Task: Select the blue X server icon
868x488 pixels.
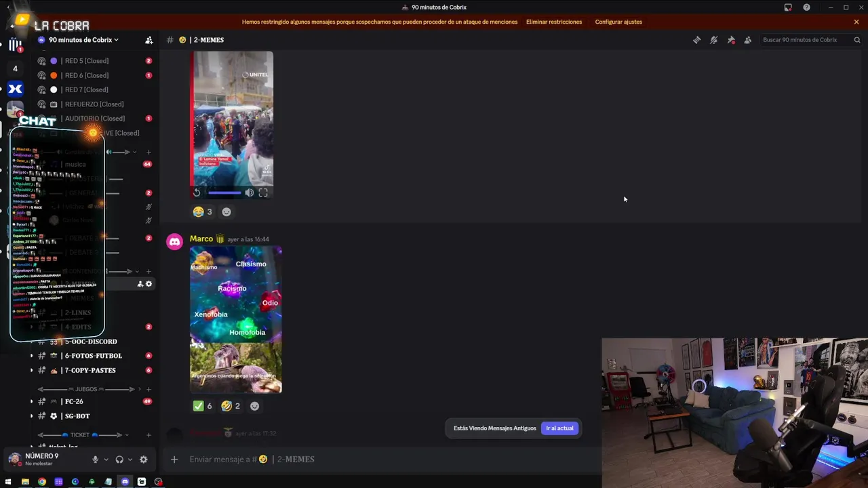Action: pos(15,89)
